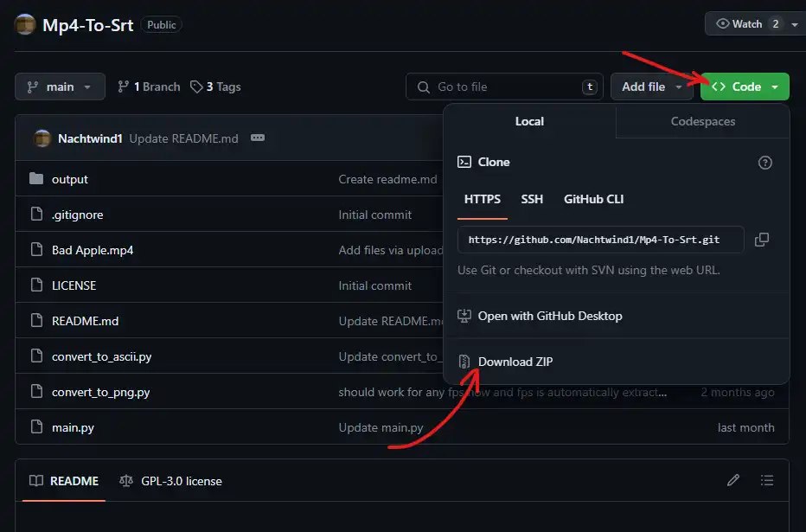Click the Clone terminal icon
806x532 pixels.
pyautogui.click(x=464, y=162)
